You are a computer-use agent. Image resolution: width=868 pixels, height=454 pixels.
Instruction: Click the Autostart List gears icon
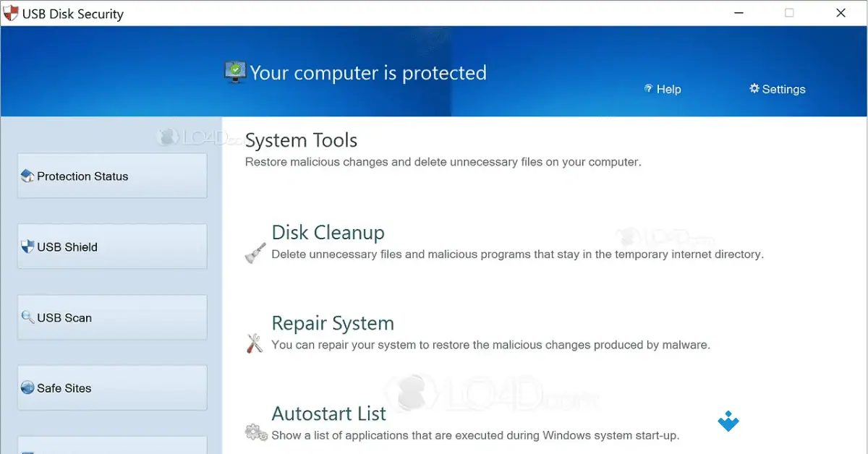[x=254, y=431]
